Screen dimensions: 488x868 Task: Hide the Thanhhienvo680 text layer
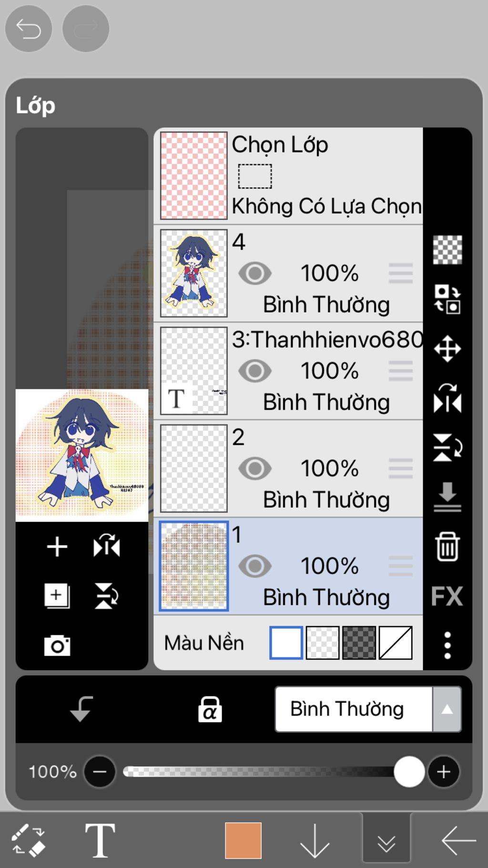(255, 371)
